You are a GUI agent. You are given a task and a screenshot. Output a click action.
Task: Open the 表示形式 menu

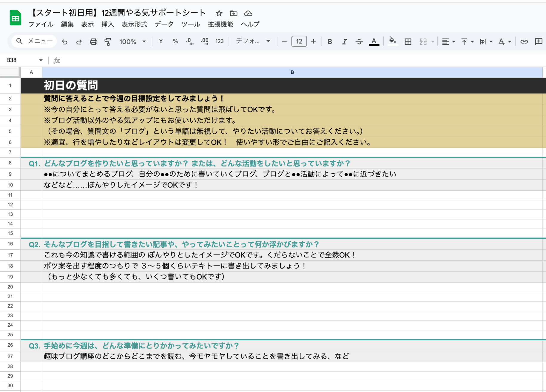134,24
